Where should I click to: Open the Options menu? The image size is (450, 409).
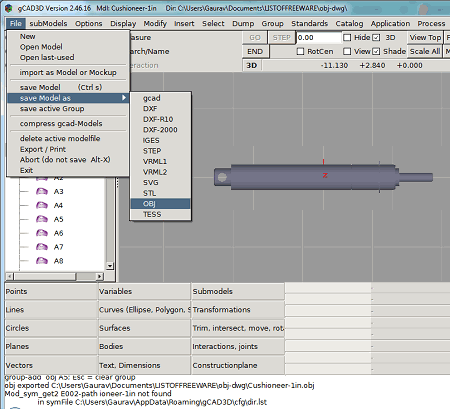pyautogui.click(x=89, y=23)
